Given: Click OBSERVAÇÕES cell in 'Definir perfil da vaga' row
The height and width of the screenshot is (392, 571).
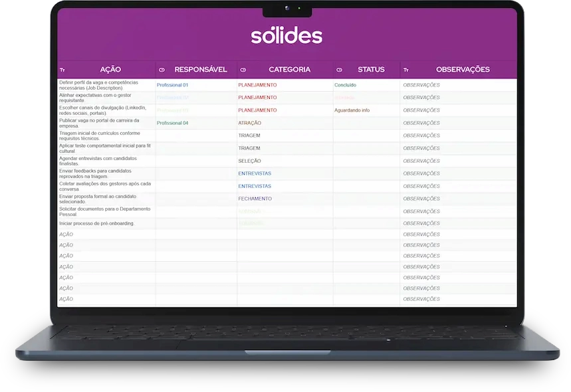Looking at the screenshot, I should tap(458, 85).
